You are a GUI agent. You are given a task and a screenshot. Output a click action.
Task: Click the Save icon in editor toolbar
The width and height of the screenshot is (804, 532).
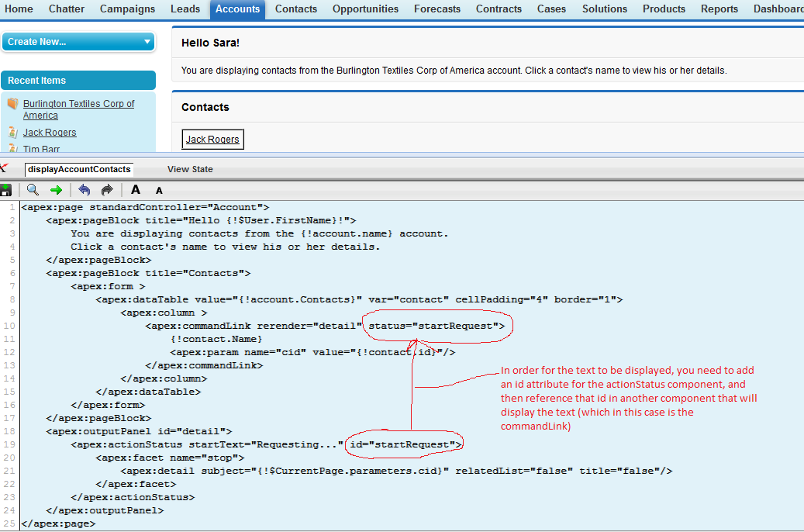click(x=6, y=190)
